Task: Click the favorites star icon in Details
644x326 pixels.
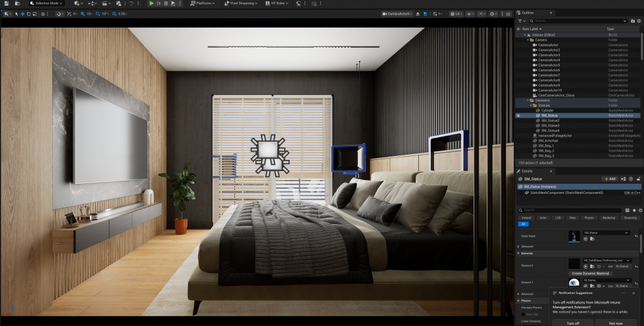Action: click(634, 210)
